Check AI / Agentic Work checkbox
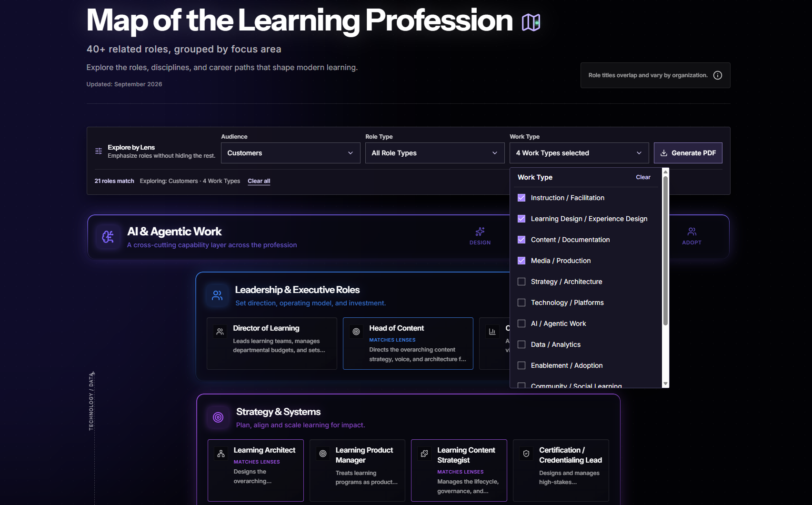This screenshot has width=812, height=505. pos(521,323)
